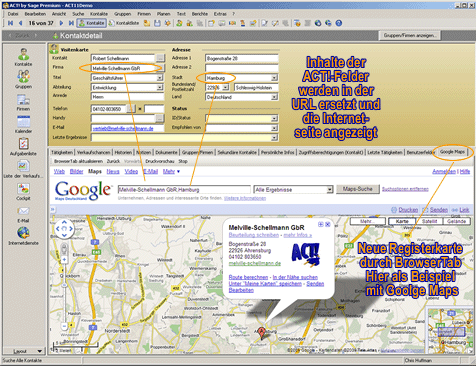Viewport: 476px width, 366px height.
Task: Jump to the last contact record
Action: (x=71, y=23)
